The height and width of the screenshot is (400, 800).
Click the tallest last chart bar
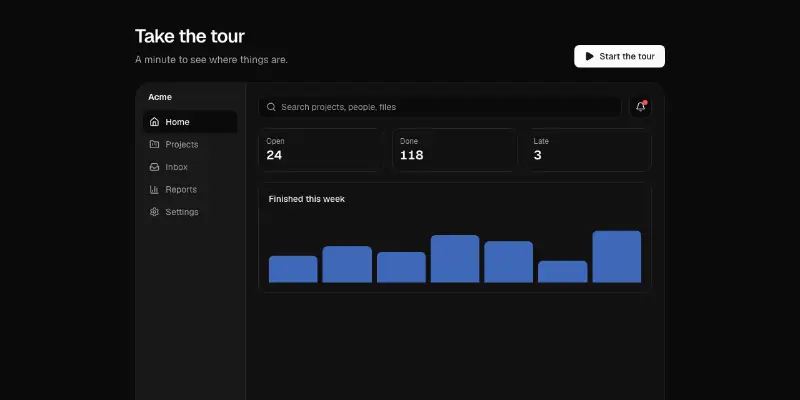click(x=616, y=257)
